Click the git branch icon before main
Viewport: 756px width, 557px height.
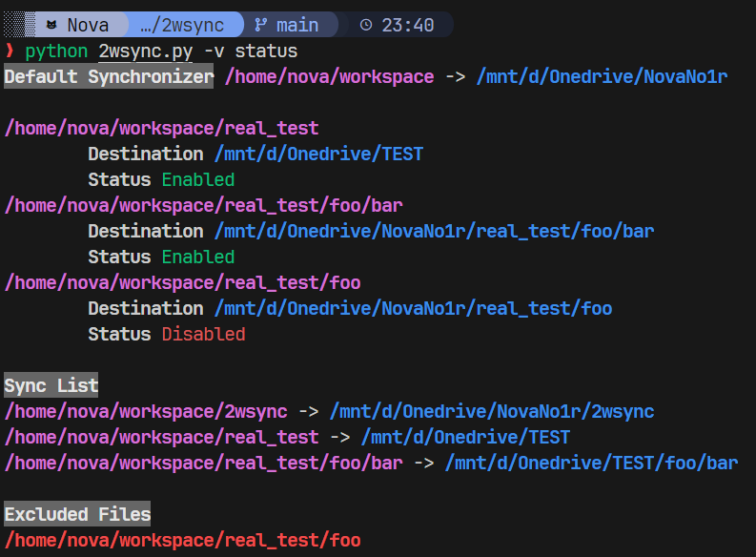pos(260,25)
